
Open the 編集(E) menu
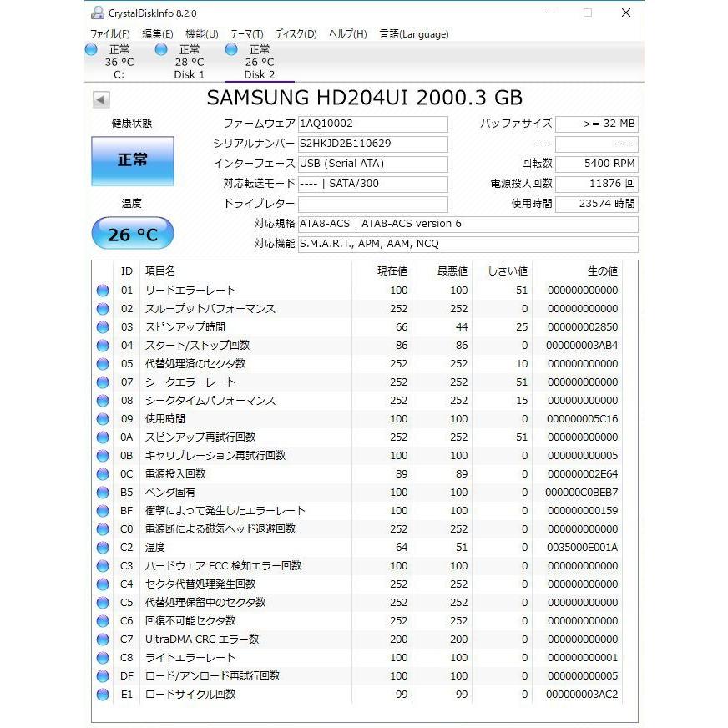tap(157, 34)
